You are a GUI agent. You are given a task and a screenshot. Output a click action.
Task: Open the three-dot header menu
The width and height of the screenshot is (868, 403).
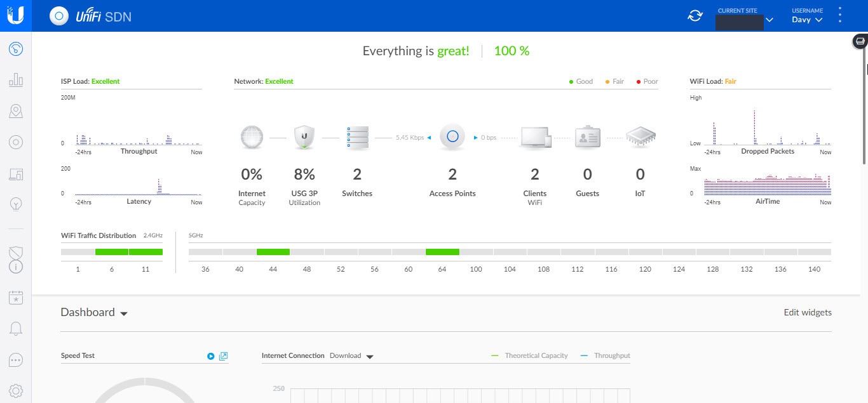(x=840, y=15)
